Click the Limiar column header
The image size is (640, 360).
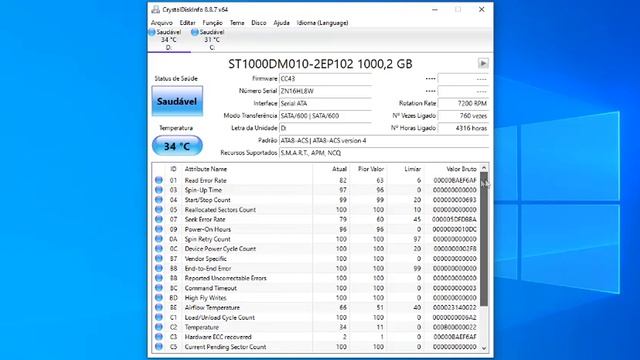click(412, 169)
